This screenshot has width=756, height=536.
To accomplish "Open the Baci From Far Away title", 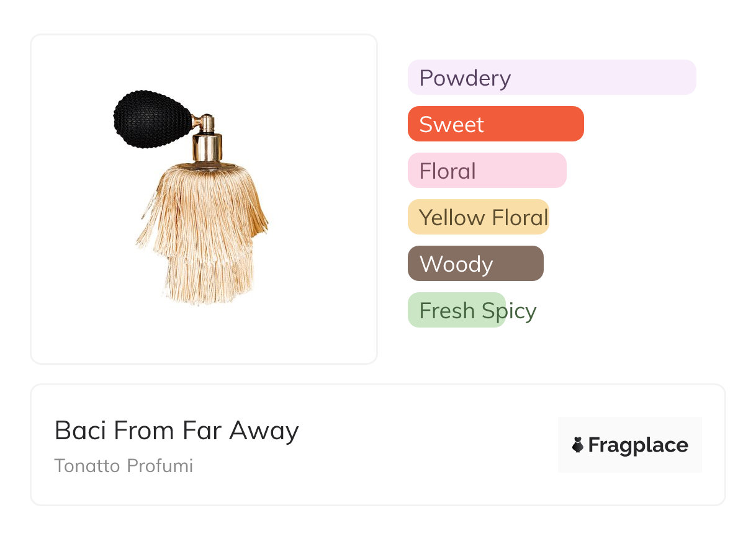I will pyautogui.click(x=176, y=430).
